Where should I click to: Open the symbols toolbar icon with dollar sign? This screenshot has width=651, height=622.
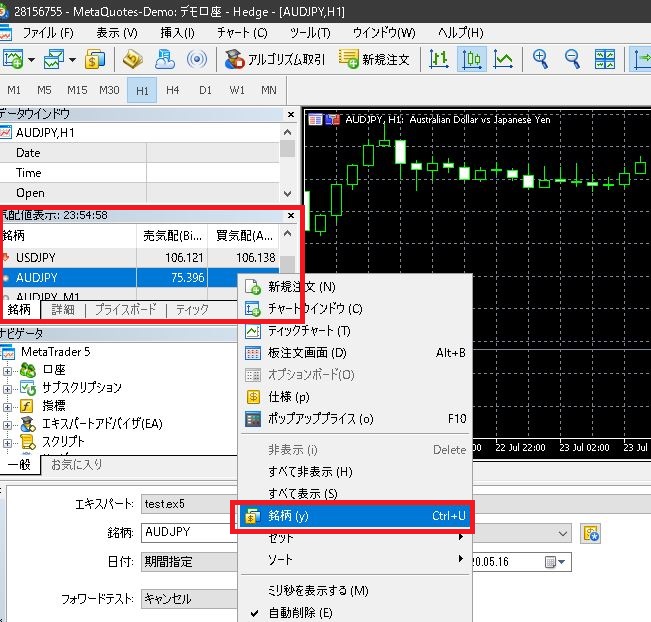[x=95, y=59]
